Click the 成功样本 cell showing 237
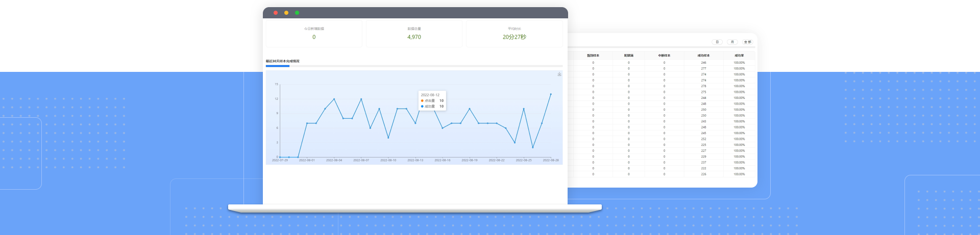This screenshot has height=235, width=980. (x=703, y=162)
